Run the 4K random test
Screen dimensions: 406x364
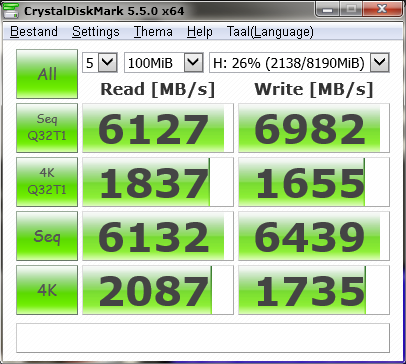(47, 290)
